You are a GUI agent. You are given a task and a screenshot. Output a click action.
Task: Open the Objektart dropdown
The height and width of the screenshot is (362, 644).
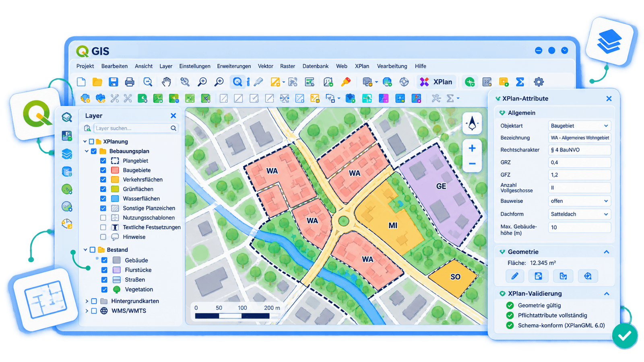pos(580,126)
